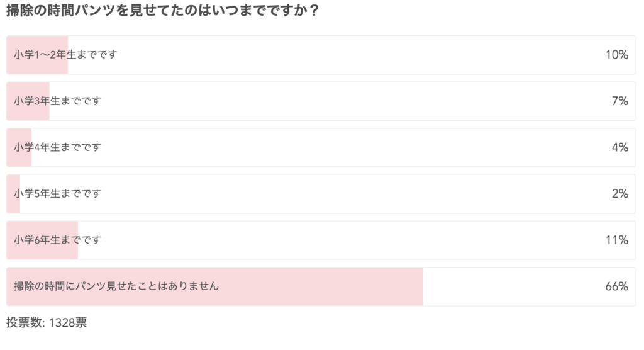The width and height of the screenshot is (644, 350).
Task: Click the 66% result percentage
Action: (x=617, y=286)
